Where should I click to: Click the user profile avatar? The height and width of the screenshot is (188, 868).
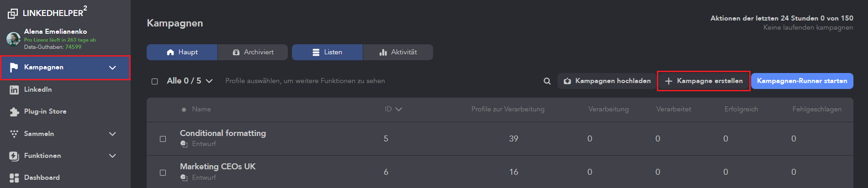point(13,39)
